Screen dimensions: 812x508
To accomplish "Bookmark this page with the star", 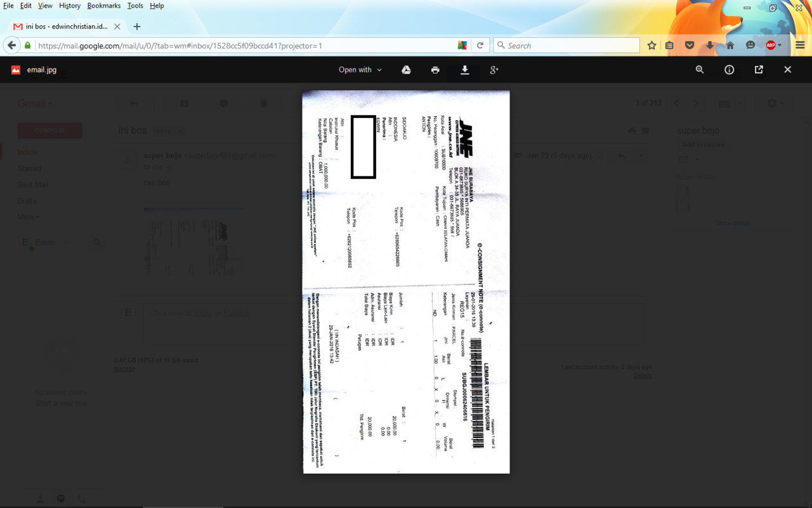I will (x=652, y=46).
